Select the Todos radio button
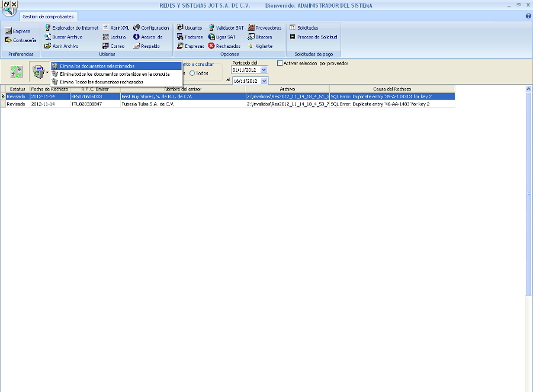The height and width of the screenshot is (392, 533). point(192,73)
